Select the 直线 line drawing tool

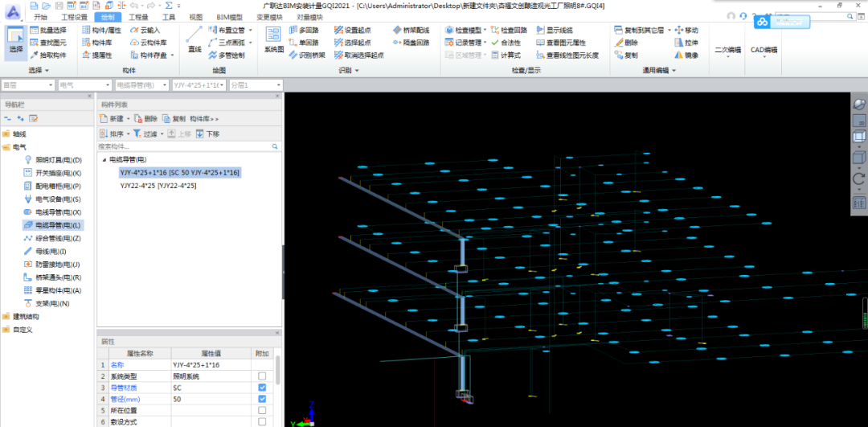[194, 40]
